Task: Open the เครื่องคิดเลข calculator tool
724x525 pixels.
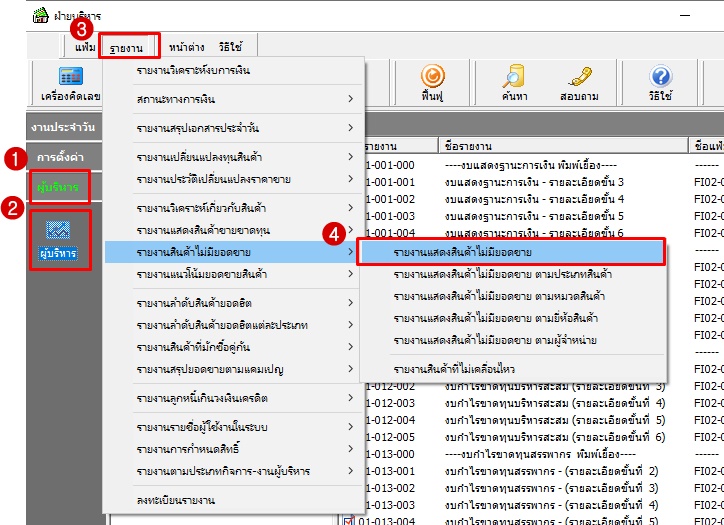Action: point(71,84)
